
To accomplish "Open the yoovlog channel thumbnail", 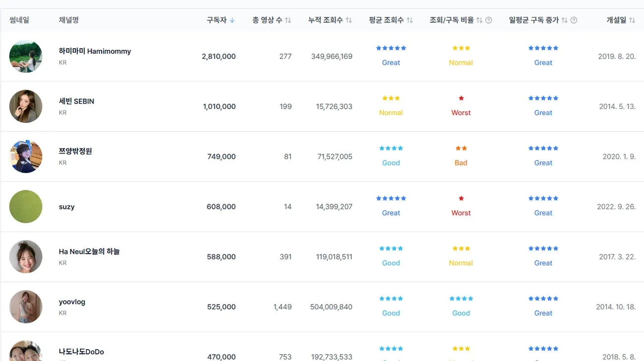I will tap(26, 306).
